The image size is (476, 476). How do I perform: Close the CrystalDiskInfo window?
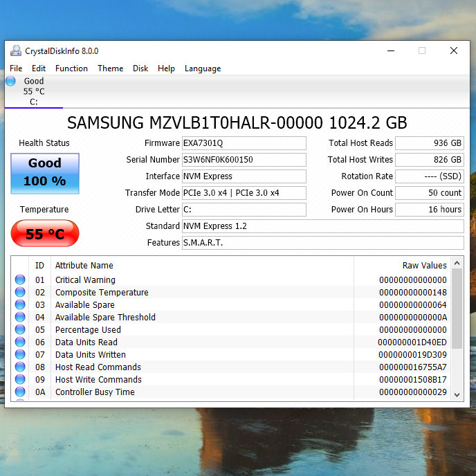(x=454, y=51)
